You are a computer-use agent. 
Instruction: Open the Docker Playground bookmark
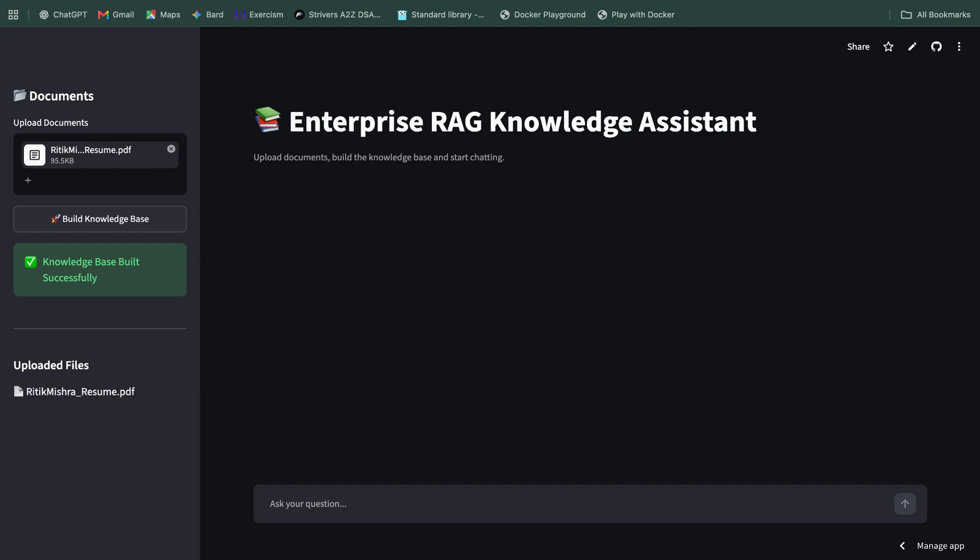543,15
